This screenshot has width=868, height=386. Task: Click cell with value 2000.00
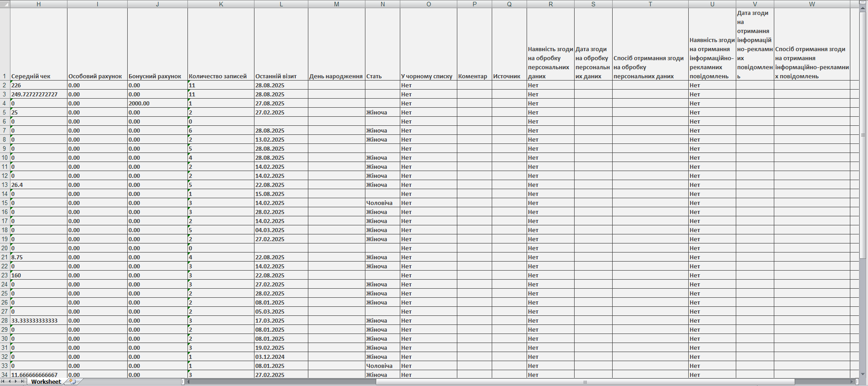point(157,103)
